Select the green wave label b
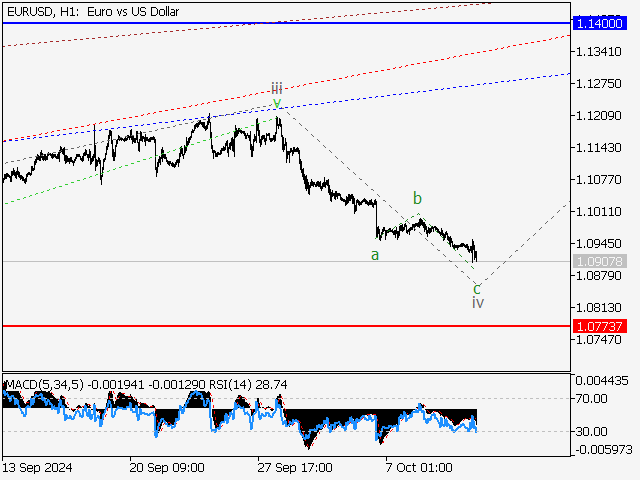The width and height of the screenshot is (640, 480). (x=417, y=197)
